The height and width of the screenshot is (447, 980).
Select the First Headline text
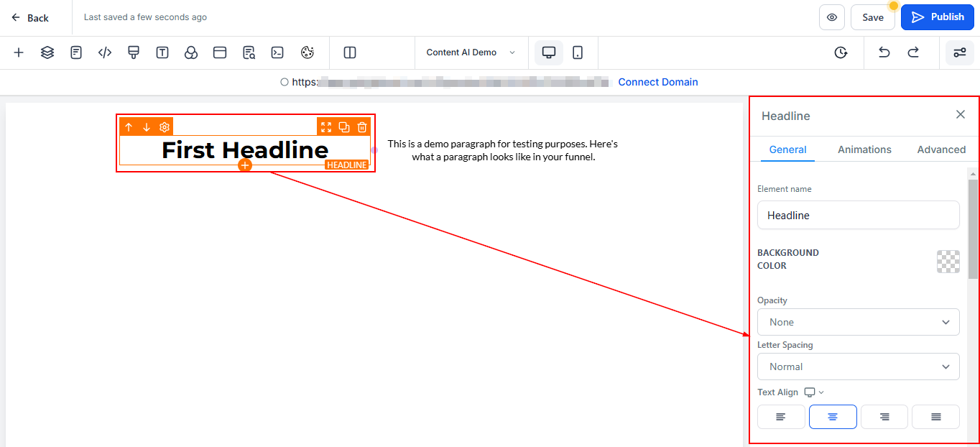coord(245,149)
